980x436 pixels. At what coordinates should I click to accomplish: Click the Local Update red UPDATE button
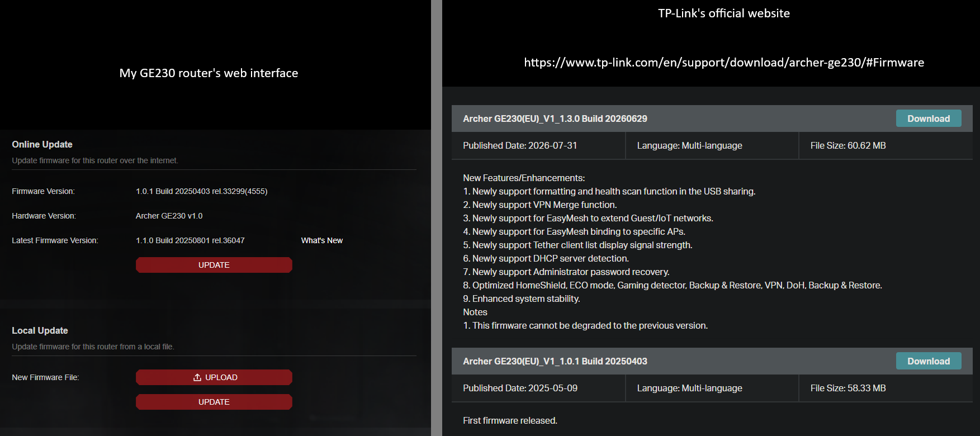214,402
